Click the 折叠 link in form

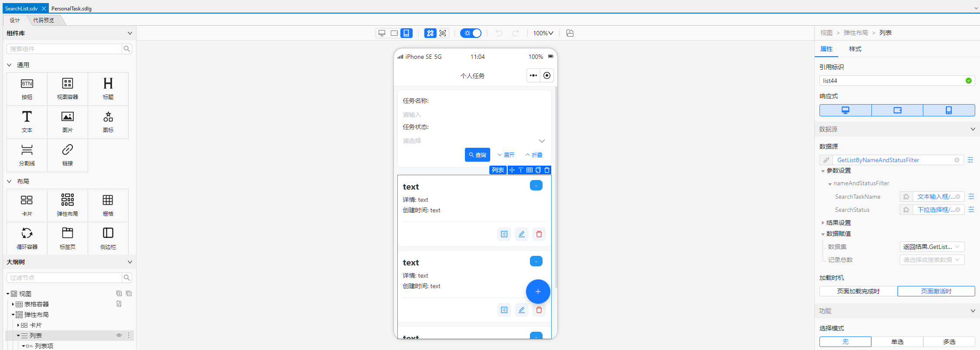[534, 155]
